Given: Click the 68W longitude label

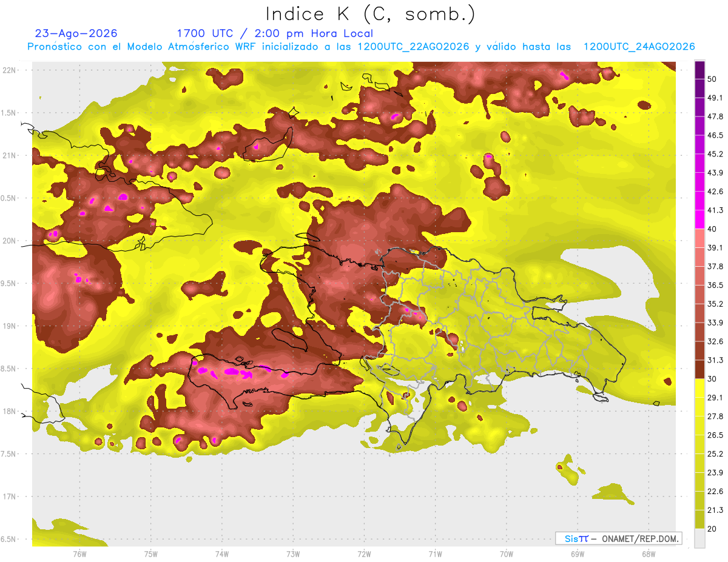Looking at the screenshot, I should point(648,554).
